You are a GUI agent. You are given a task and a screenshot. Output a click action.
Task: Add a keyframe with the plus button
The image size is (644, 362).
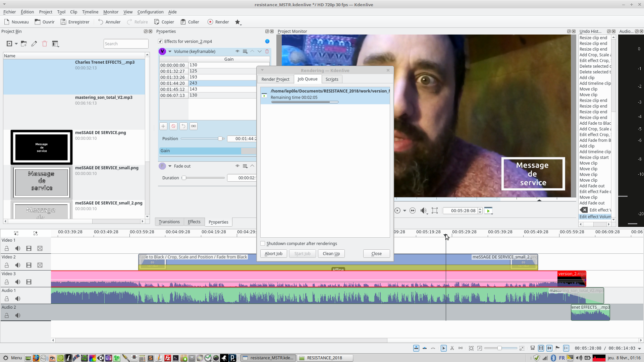point(163,126)
